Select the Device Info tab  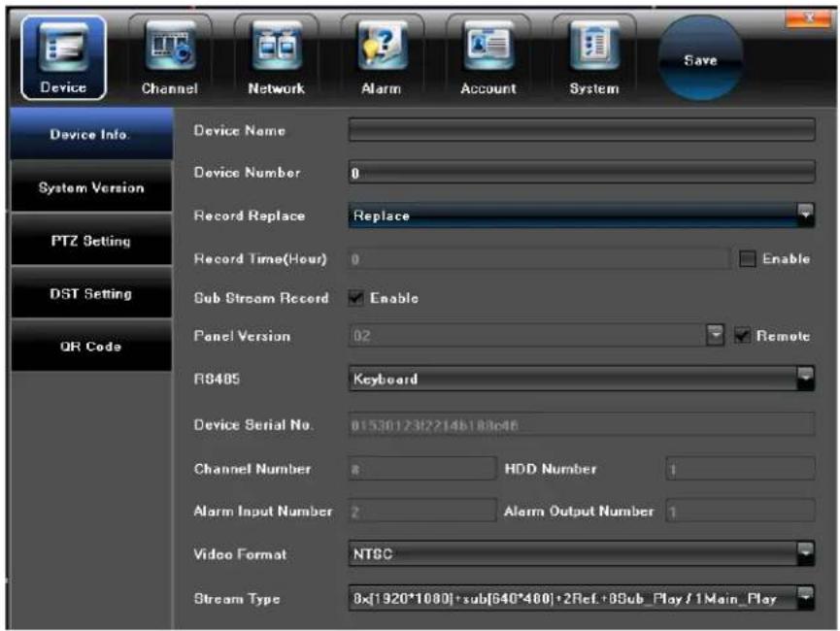click(91, 134)
